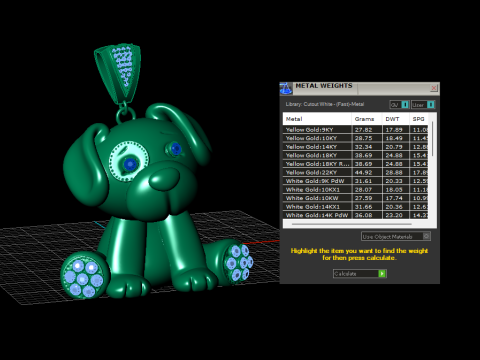Select the Yellow Gold:18KY row
This screenshot has width=480, height=360.
coord(356,155)
